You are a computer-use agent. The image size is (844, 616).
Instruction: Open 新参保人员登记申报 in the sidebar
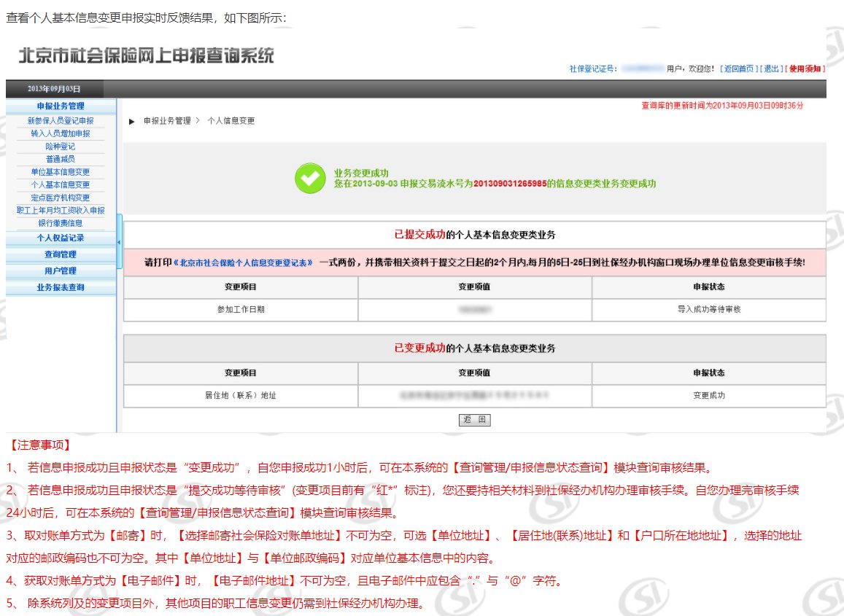(x=61, y=121)
